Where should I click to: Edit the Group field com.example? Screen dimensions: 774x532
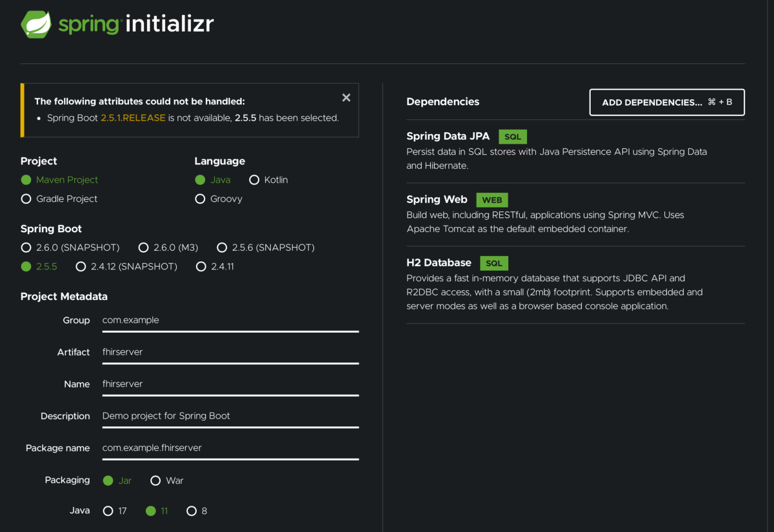click(x=230, y=320)
